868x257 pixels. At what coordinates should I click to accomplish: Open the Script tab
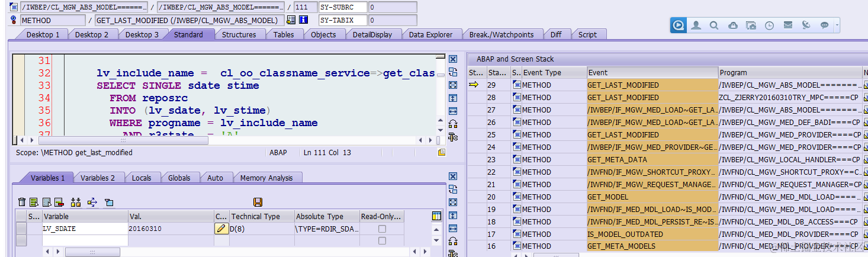(587, 34)
